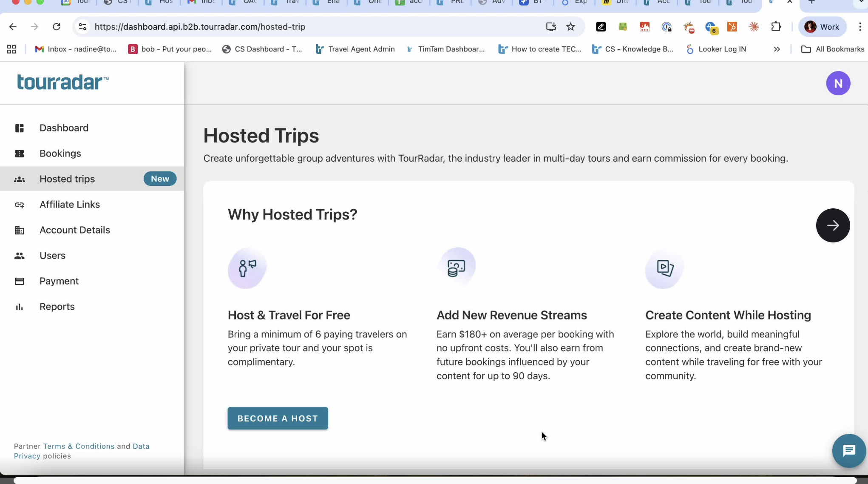Screen dimensions: 868x484
Task: Reload the page
Action: (56, 27)
